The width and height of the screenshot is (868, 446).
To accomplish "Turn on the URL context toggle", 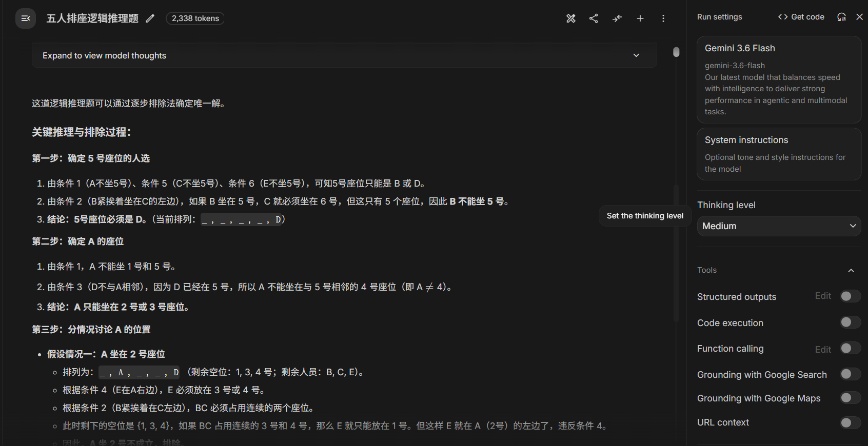I will click(x=850, y=422).
